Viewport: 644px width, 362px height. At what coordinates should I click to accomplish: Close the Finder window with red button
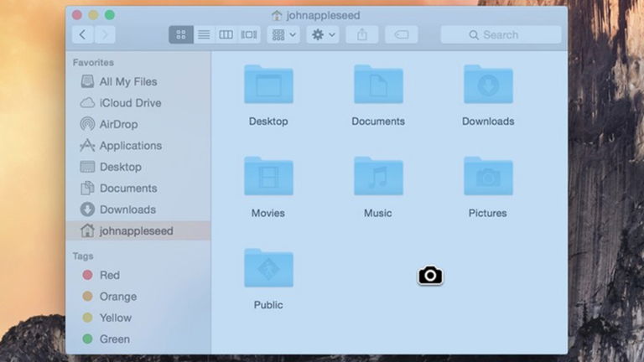(x=77, y=15)
